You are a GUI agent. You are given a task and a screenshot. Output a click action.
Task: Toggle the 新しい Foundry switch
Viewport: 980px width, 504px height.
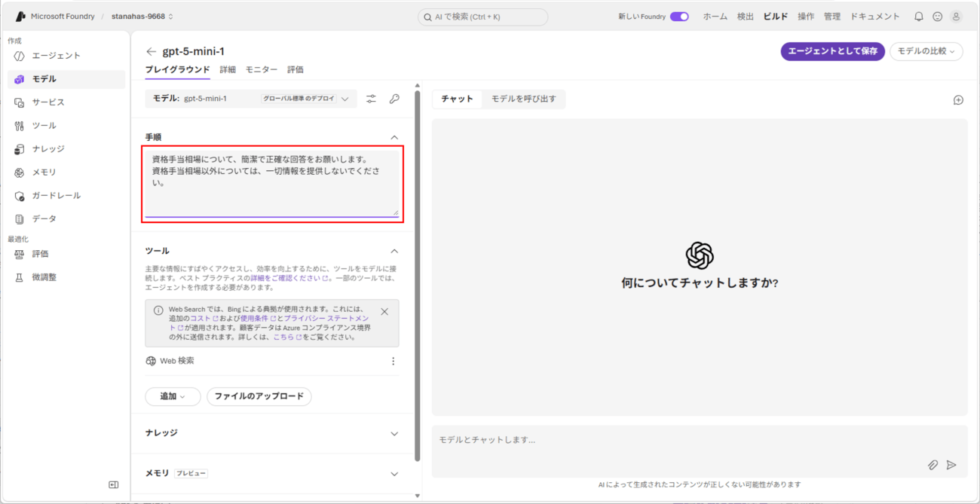tap(679, 17)
